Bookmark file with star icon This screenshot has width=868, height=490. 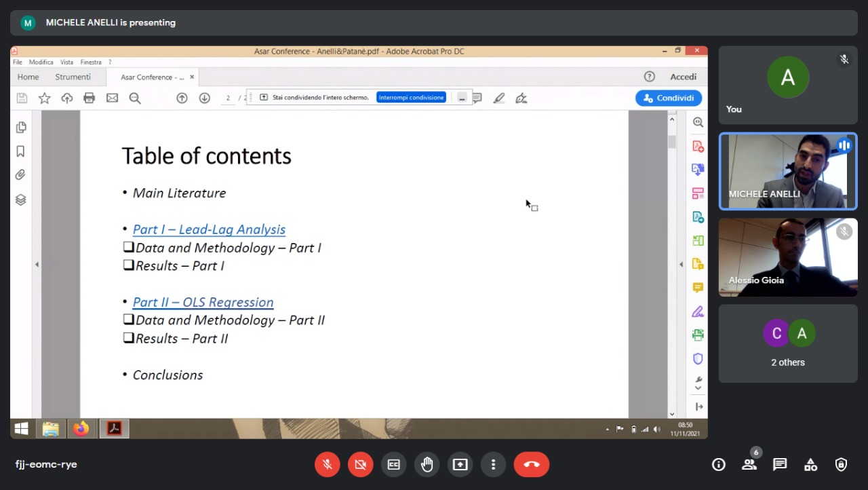tap(44, 98)
